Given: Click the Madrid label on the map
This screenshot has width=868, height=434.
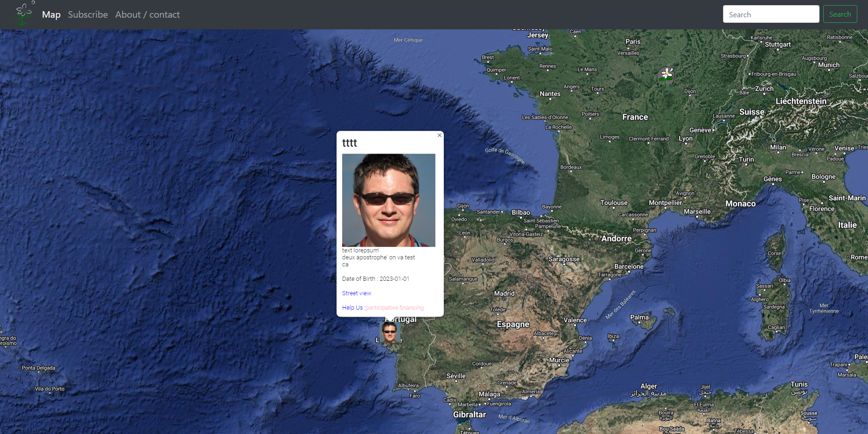Looking at the screenshot, I should pos(504,293).
